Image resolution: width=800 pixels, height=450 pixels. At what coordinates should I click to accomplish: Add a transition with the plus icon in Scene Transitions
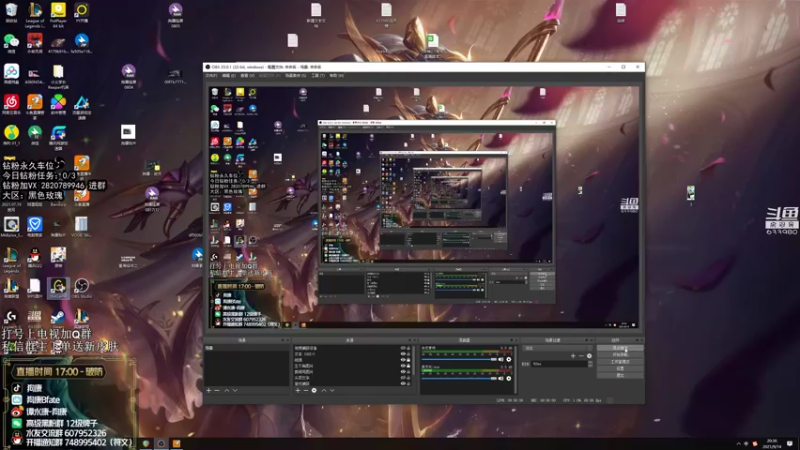tap(573, 356)
